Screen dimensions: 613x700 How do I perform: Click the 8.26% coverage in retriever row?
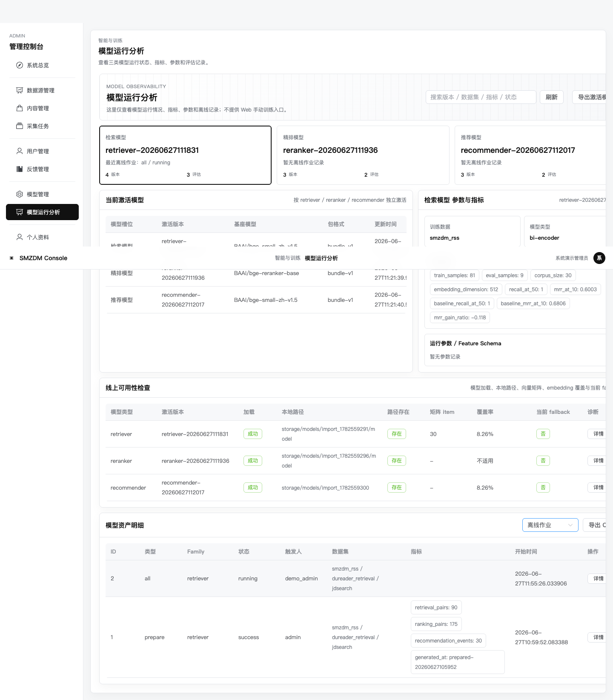(485, 434)
